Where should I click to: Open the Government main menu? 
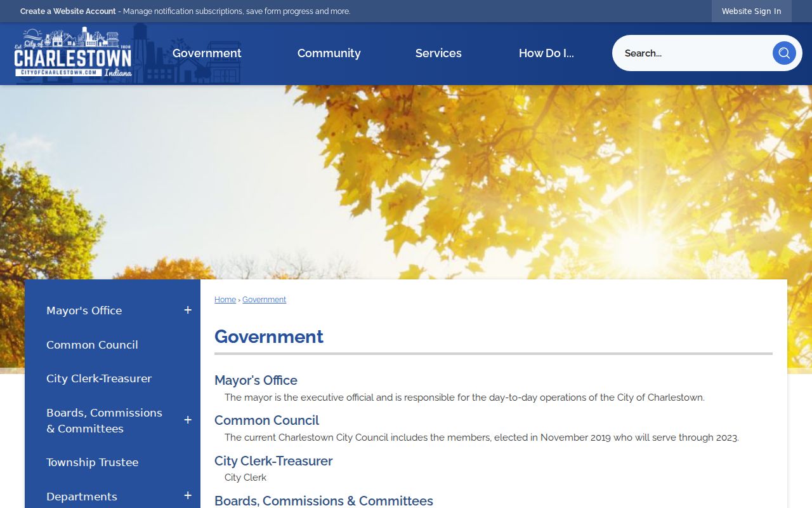[207, 53]
